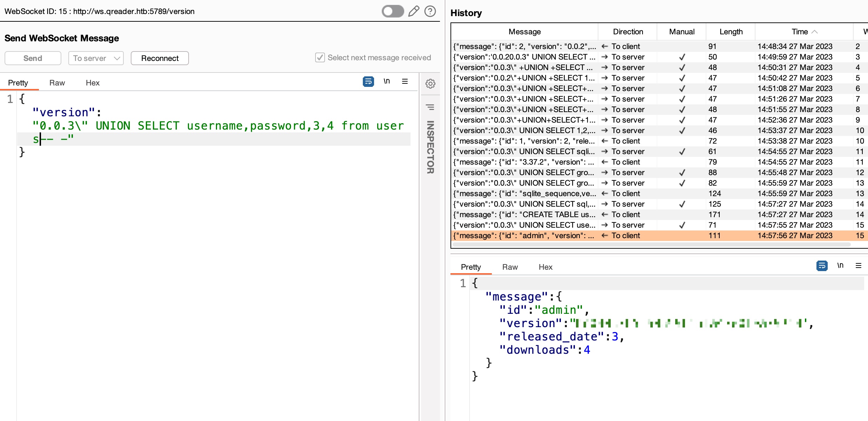Open the To server direction dropdown
Viewport: 868px width, 421px height.
click(96, 58)
